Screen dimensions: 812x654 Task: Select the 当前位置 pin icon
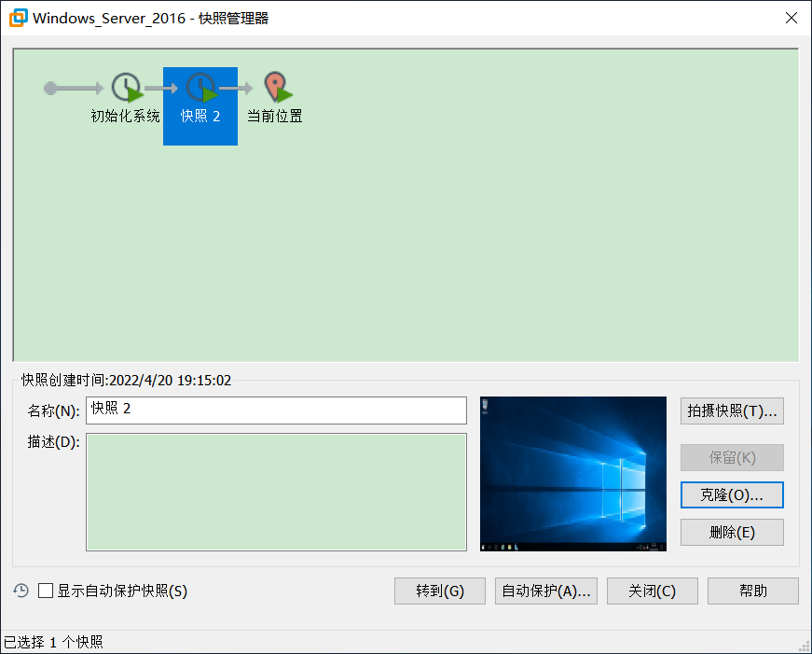(x=278, y=87)
